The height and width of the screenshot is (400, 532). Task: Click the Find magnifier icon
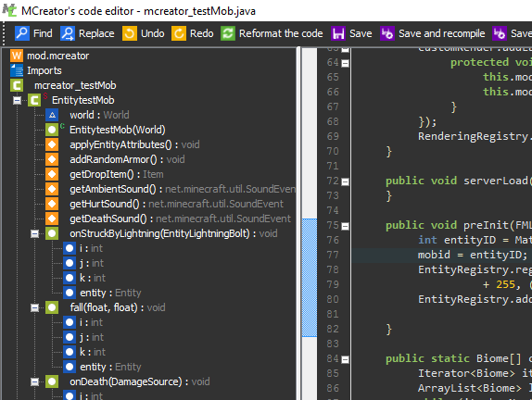point(22,33)
